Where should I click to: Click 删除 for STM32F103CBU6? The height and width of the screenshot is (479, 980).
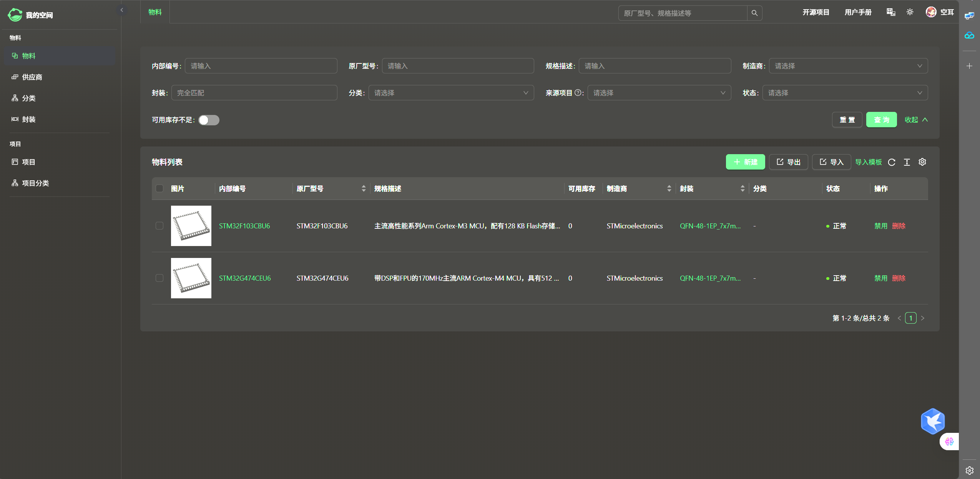click(899, 226)
